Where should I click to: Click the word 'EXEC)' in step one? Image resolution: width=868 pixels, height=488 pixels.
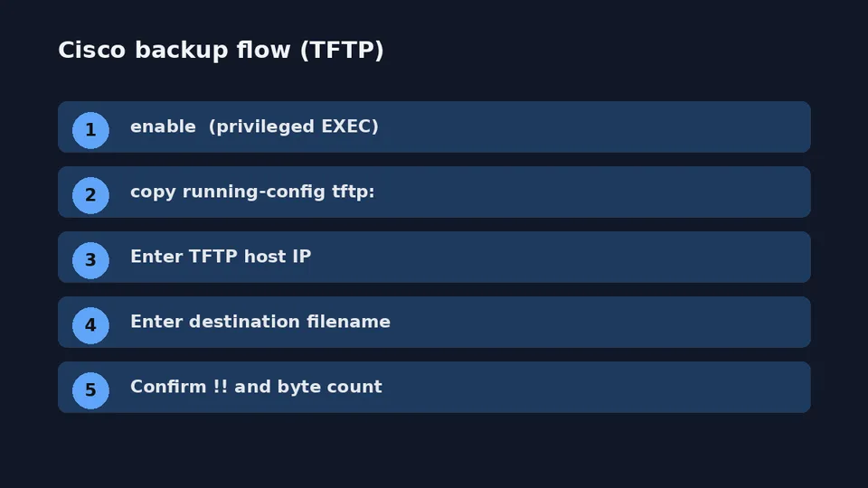(x=350, y=127)
